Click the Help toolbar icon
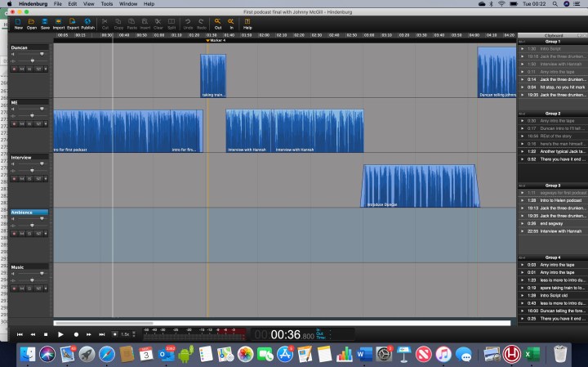 [247, 22]
